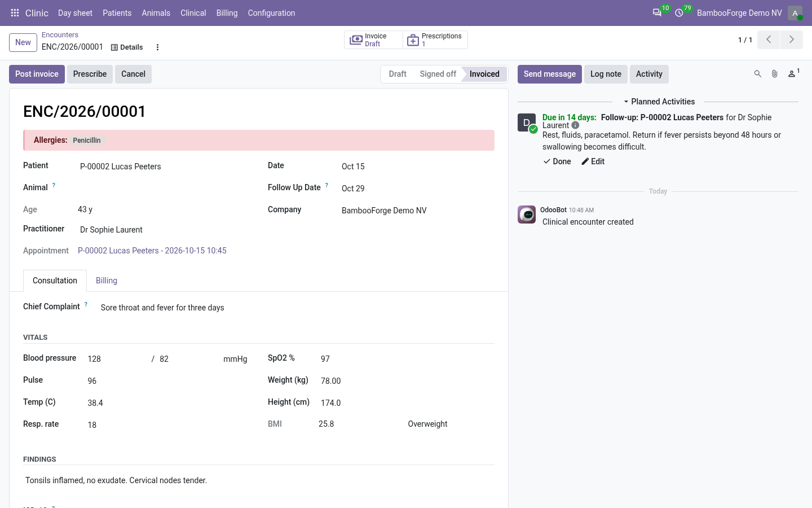The height and width of the screenshot is (508, 812).
Task: Edit the planned follow-up activity
Action: click(593, 161)
